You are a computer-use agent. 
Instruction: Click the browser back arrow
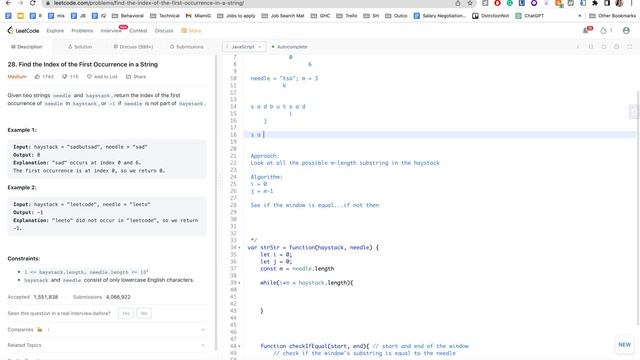coord(8,3)
